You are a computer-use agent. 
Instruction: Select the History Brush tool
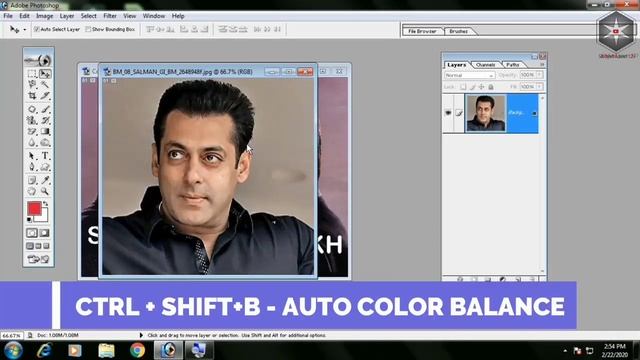pyautogui.click(x=45, y=120)
